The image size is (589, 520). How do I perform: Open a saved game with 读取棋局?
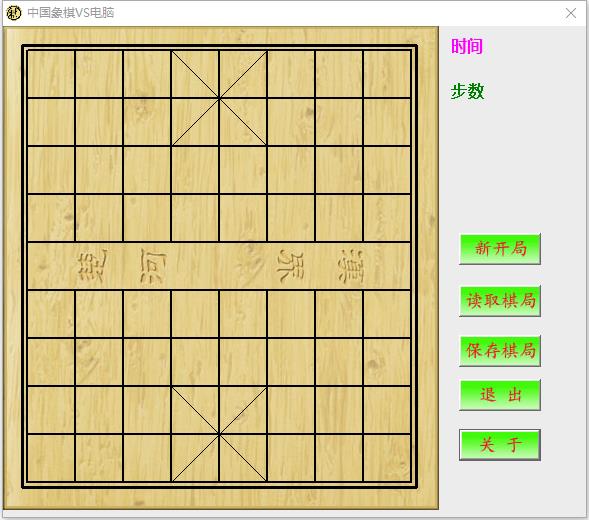(500, 301)
